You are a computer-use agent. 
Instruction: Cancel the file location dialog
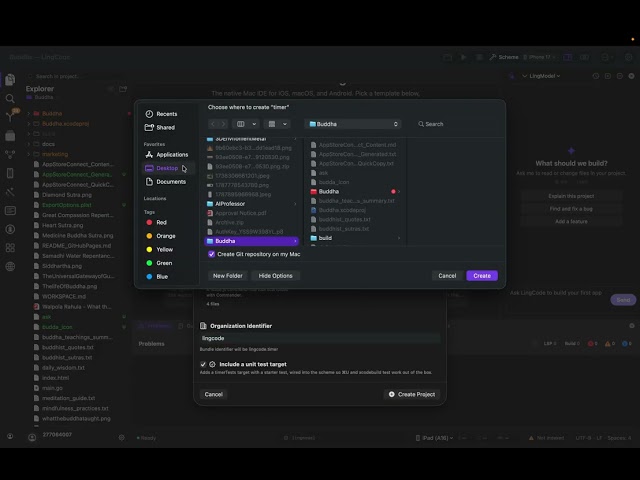(447, 276)
